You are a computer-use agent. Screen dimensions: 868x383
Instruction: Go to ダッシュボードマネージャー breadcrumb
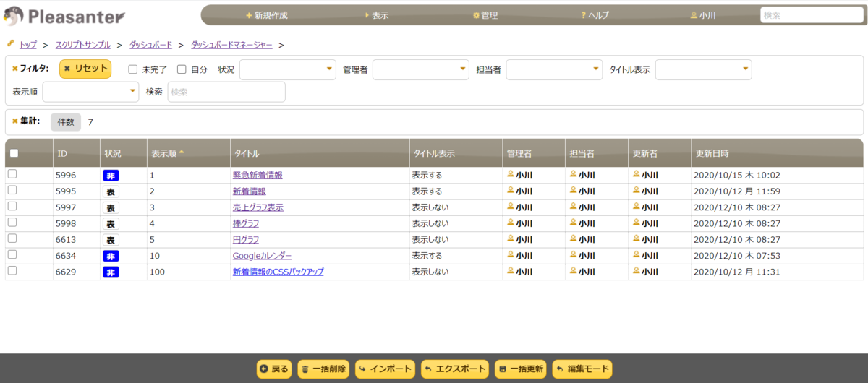[x=231, y=45]
